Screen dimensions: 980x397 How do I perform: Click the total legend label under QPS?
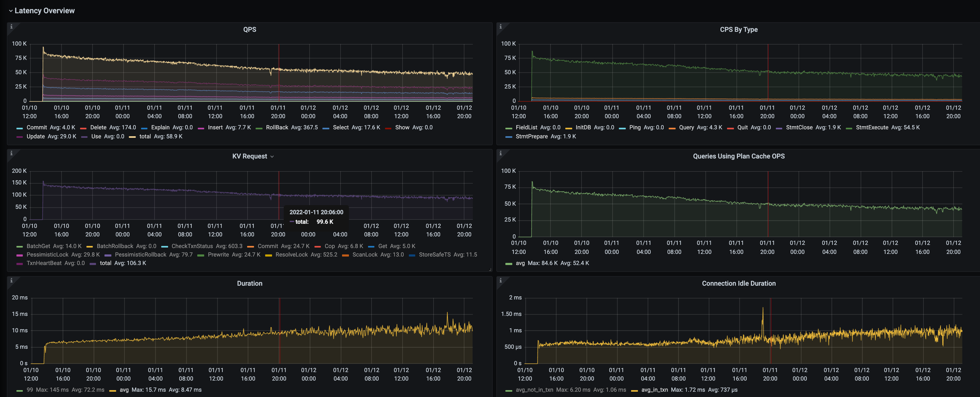[x=145, y=136]
